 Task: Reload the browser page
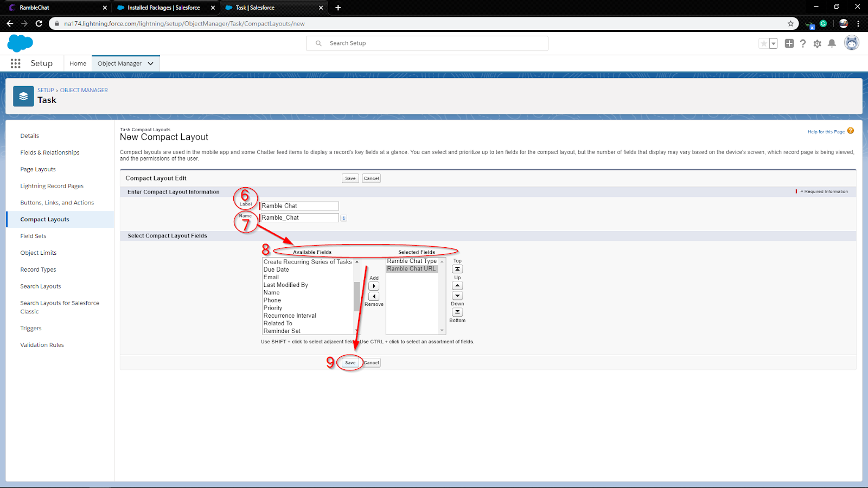(x=39, y=23)
